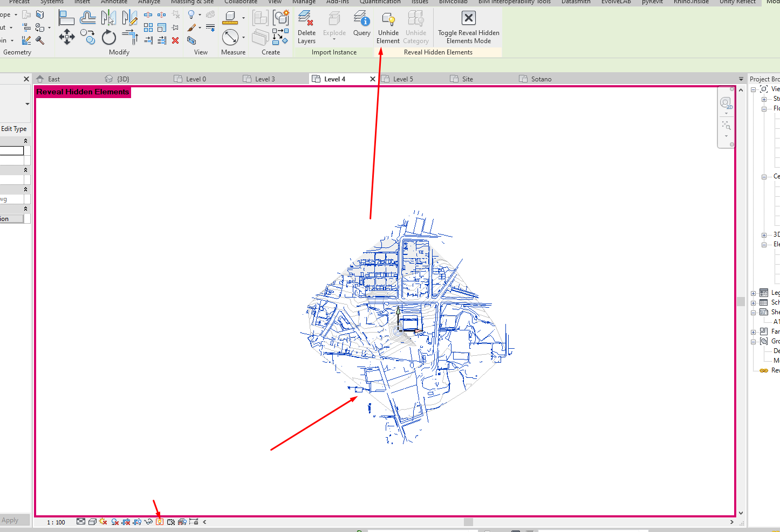
Task: Expand the Schedules node in Project Browser
Action: 754,303
